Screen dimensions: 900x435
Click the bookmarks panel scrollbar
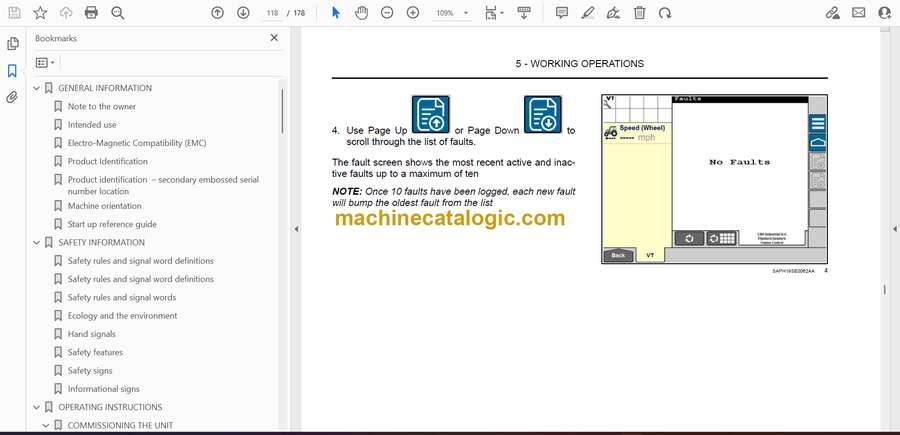[282, 111]
